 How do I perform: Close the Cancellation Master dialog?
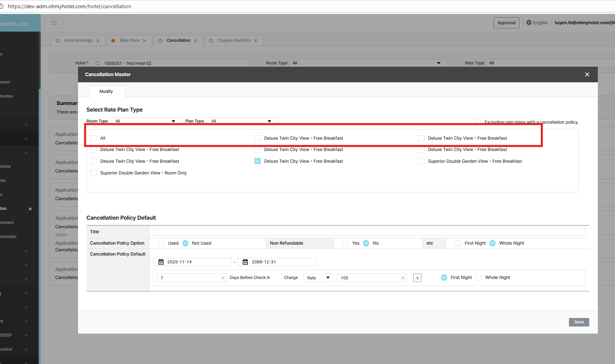[587, 75]
